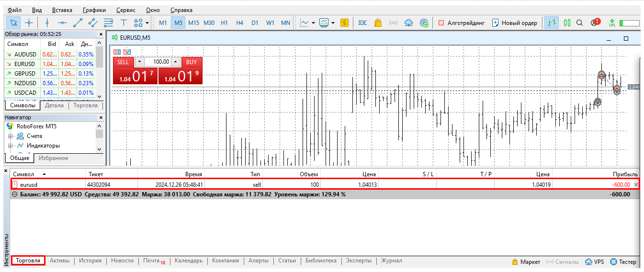Click the red BUY button

[192, 62]
